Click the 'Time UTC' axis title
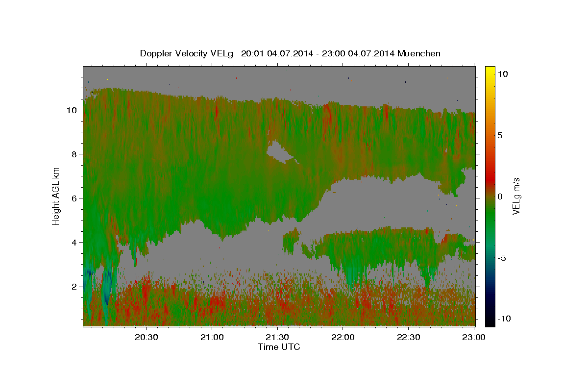This screenshot has height=392, width=588. [x=279, y=347]
